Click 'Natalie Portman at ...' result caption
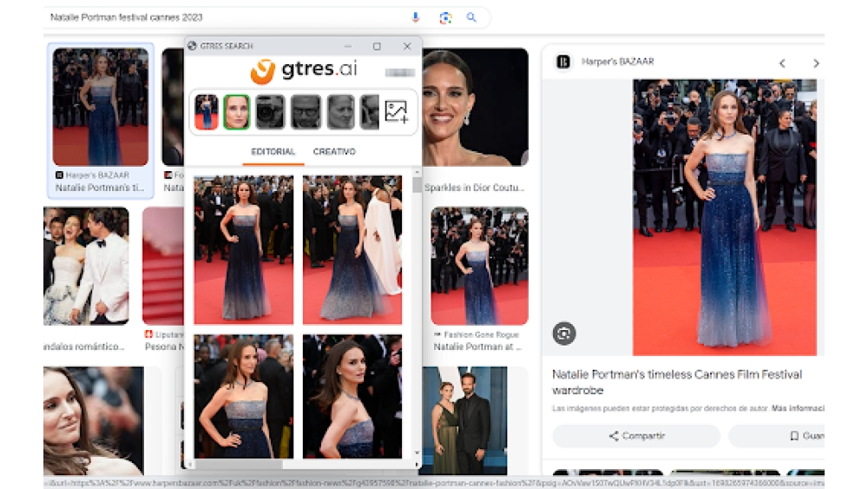 pos(477,347)
